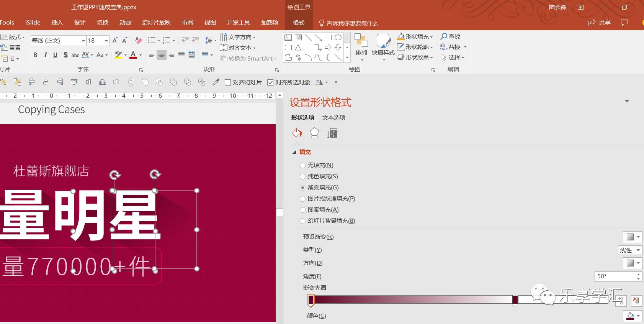Apply strikethrough formatting
This screenshot has height=324, width=644.
(75, 55)
